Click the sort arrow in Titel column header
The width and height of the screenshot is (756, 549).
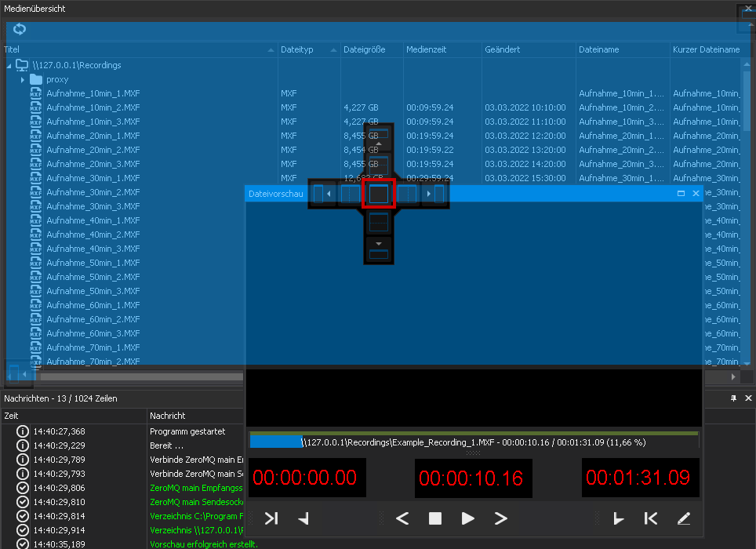pos(271,49)
